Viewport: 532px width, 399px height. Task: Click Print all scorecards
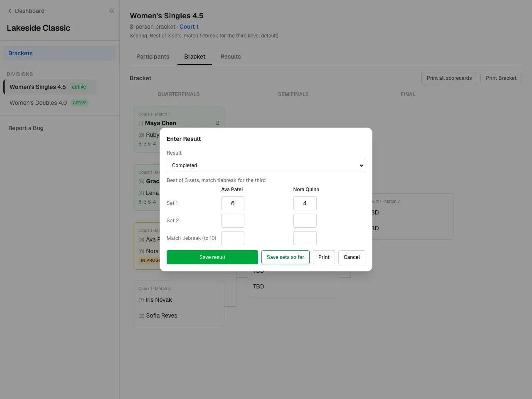point(449,78)
